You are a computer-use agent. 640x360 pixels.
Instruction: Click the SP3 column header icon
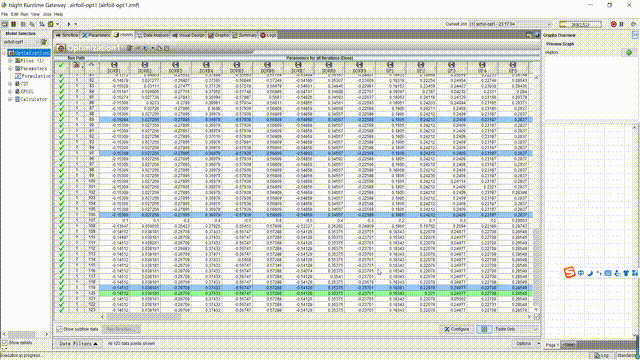point(451,65)
